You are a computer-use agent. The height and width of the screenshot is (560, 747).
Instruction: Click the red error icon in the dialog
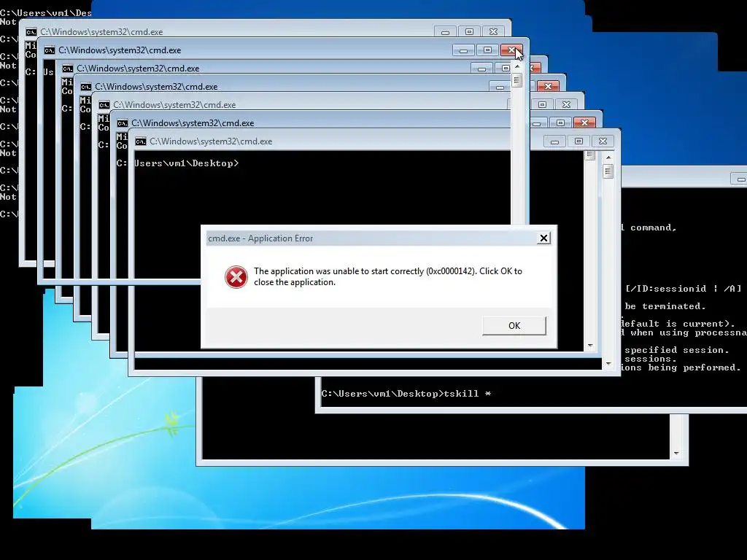[x=236, y=277]
